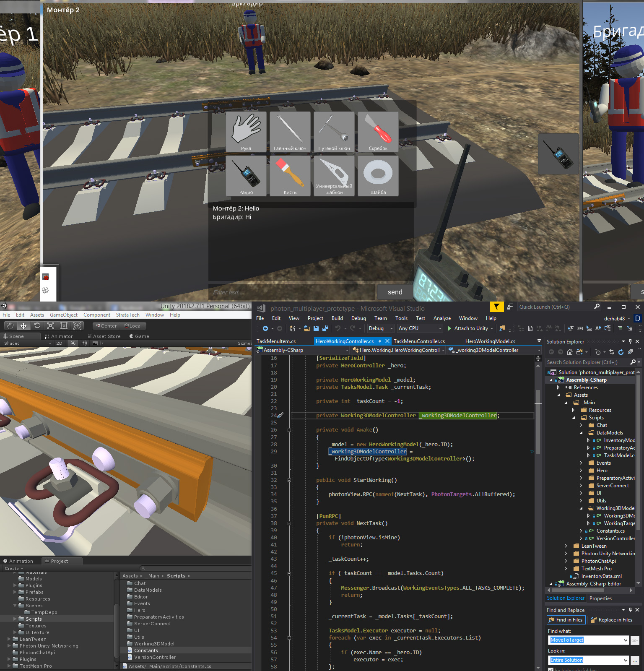Activate Unity Move tool

[x=23, y=326]
